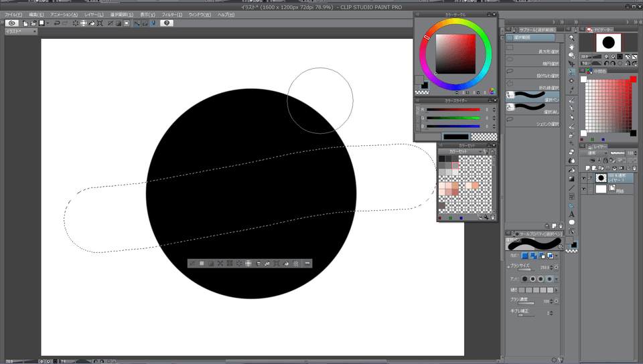Click the Save icon in the toolbar
This screenshot has width=643, height=364.
[41, 23]
